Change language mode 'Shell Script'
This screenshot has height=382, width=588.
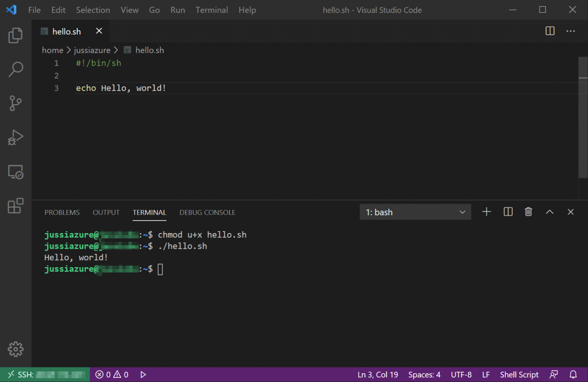pos(519,375)
